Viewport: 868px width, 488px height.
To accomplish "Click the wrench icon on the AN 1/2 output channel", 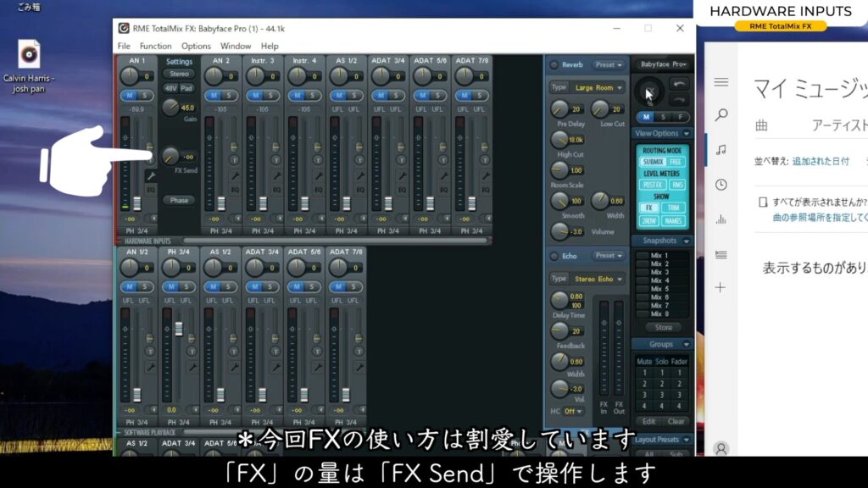I will (151, 367).
